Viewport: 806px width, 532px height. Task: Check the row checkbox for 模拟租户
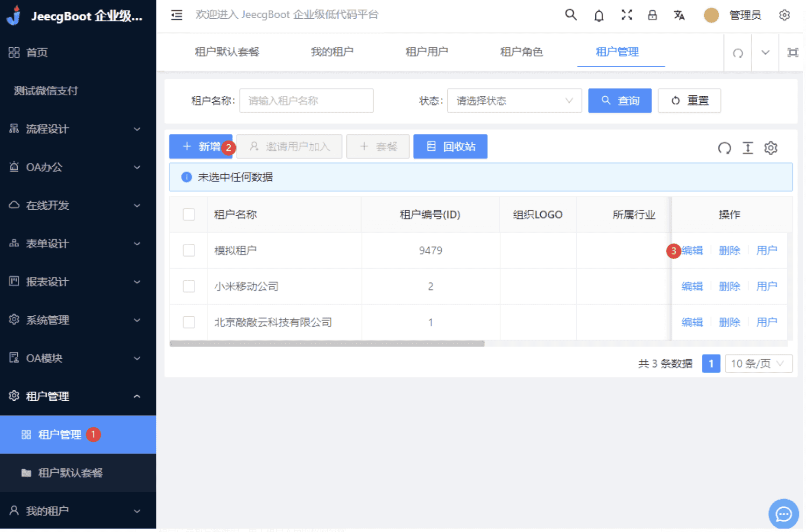(x=189, y=250)
